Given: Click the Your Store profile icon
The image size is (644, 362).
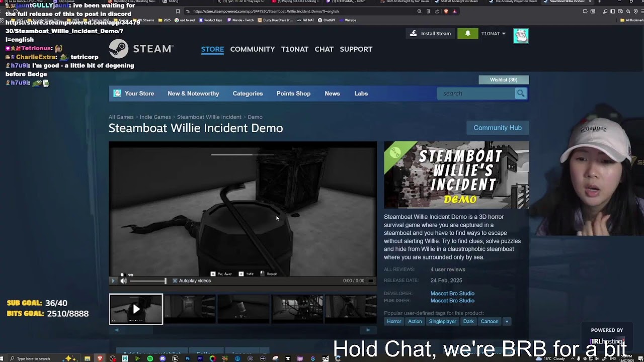Looking at the screenshot, I should 117,94.
